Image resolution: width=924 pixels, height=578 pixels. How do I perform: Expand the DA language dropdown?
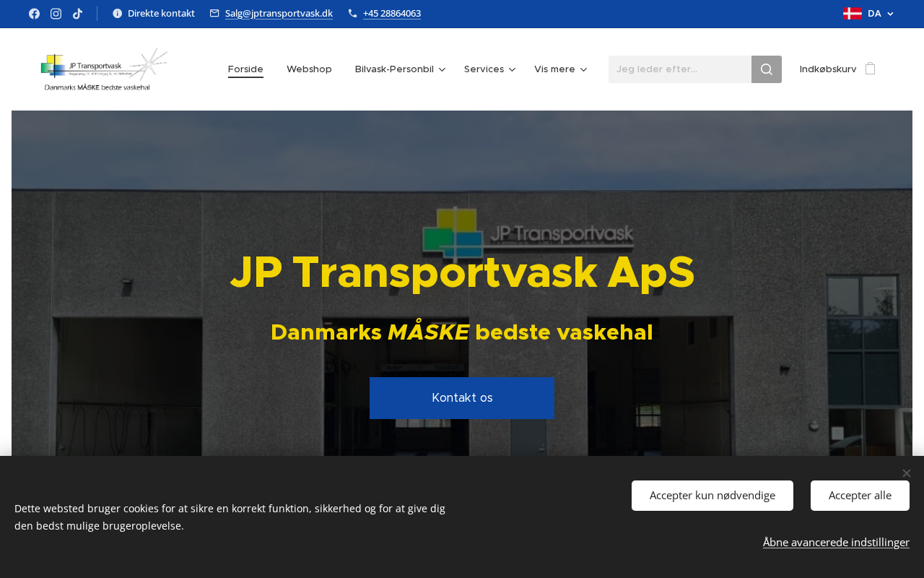coord(881,14)
